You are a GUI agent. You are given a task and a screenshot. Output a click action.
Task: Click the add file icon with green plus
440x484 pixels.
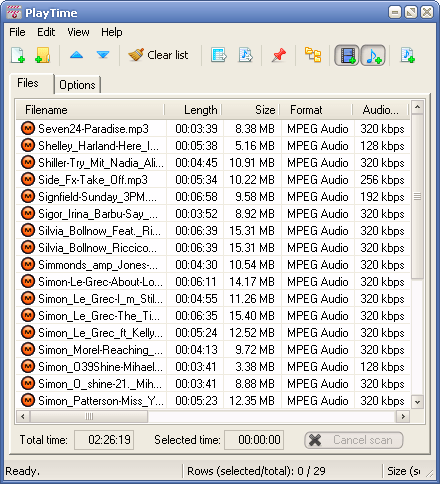pyautogui.click(x=18, y=55)
